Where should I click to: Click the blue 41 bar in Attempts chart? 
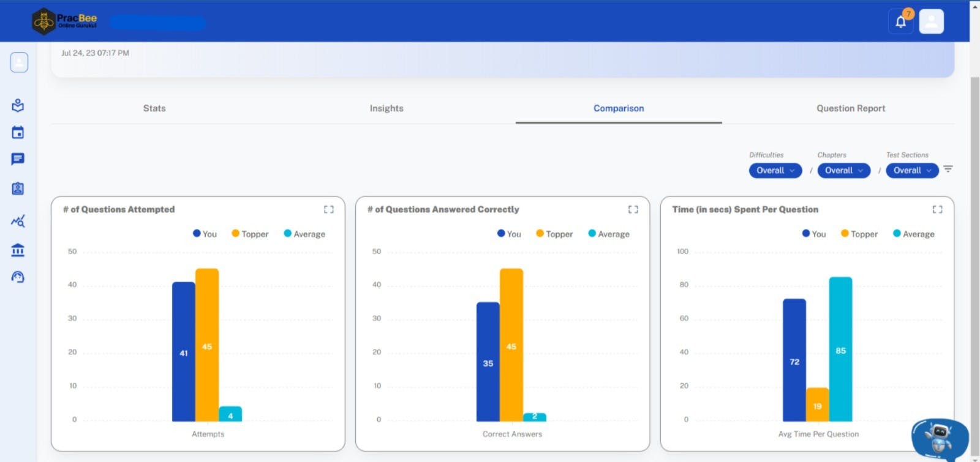pos(184,352)
